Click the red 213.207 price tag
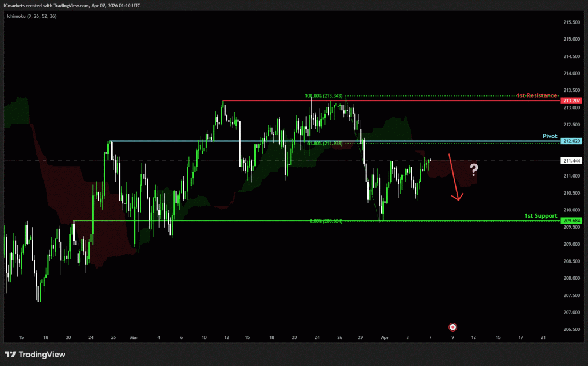The height and width of the screenshot is (366, 588). tap(571, 101)
